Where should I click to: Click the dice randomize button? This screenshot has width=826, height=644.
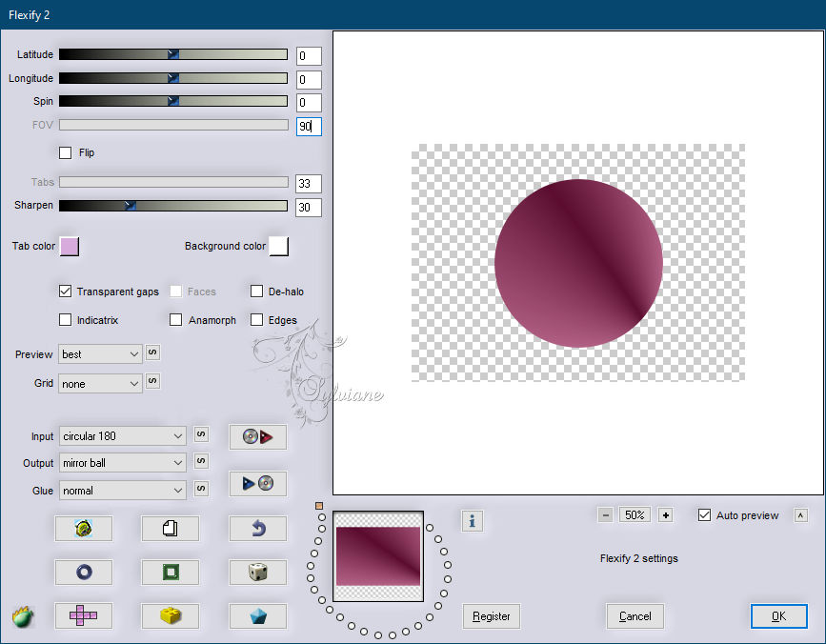(x=257, y=572)
